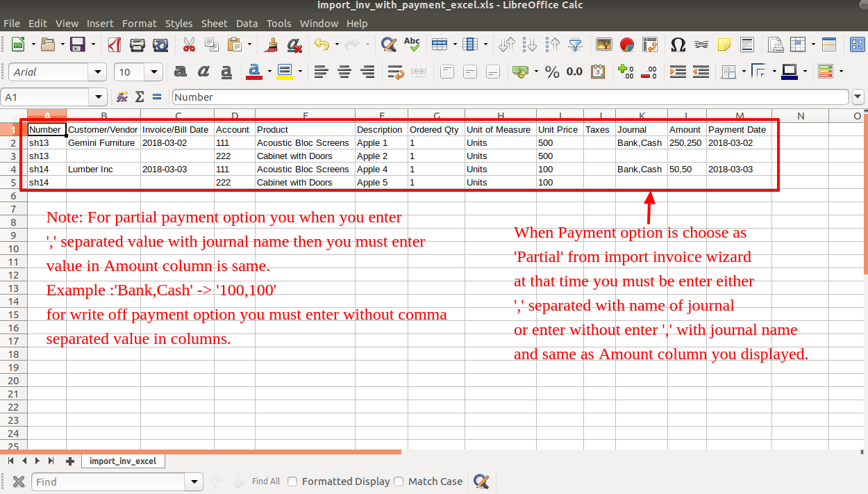Open the Sheet menu
The height and width of the screenshot is (494, 868).
click(214, 24)
